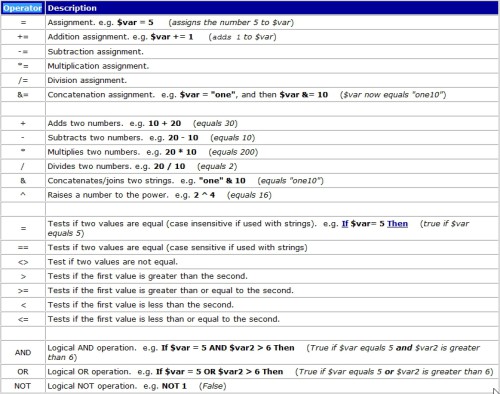This screenshot has height=394, width=500.
Task: Click the 'Subtraction assignment.' description text
Action: coord(95,52)
